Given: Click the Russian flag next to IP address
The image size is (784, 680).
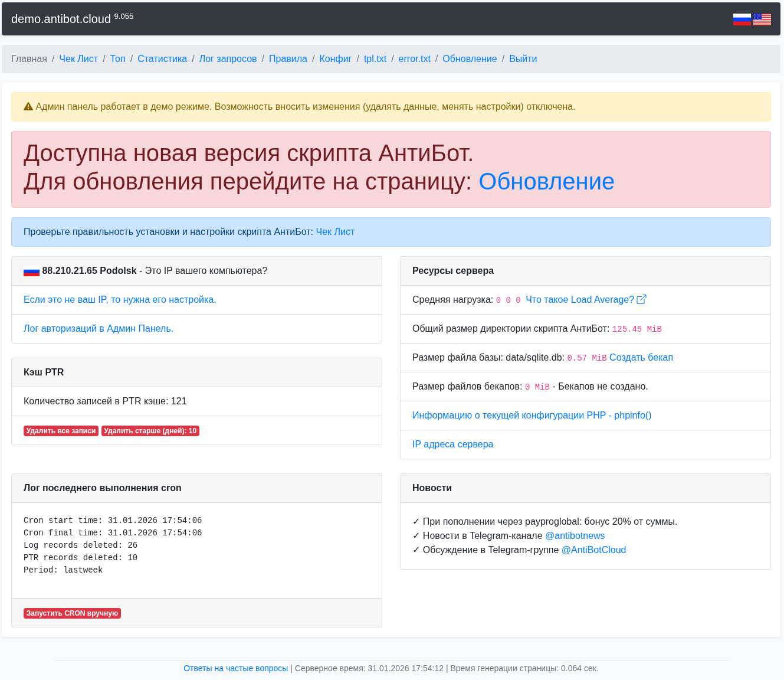Looking at the screenshot, I should [31, 272].
